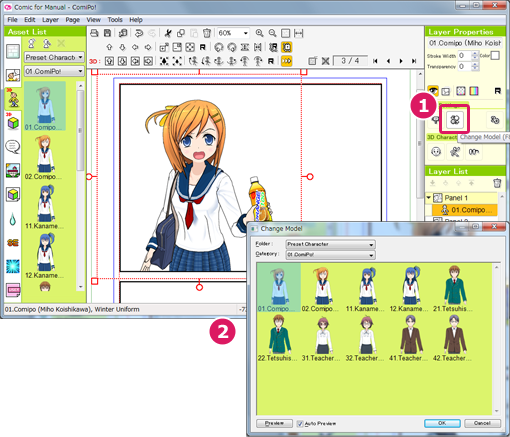This screenshot has height=437, width=510.
Task: Select 21.Tetsuhis model thumbnail
Action: click(x=454, y=289)
